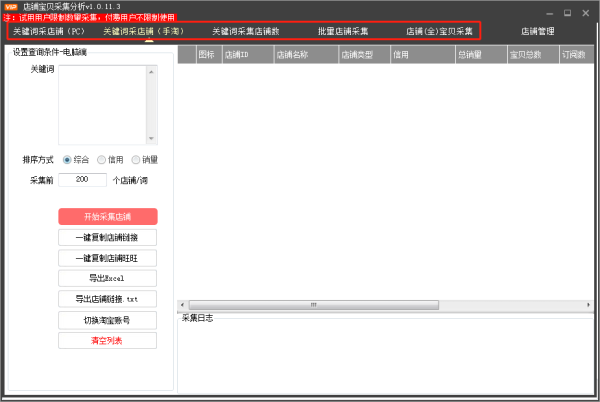Viewport: 600px width, 402px height.
Task: Maximize the application window
Action: tap(568, 12)
